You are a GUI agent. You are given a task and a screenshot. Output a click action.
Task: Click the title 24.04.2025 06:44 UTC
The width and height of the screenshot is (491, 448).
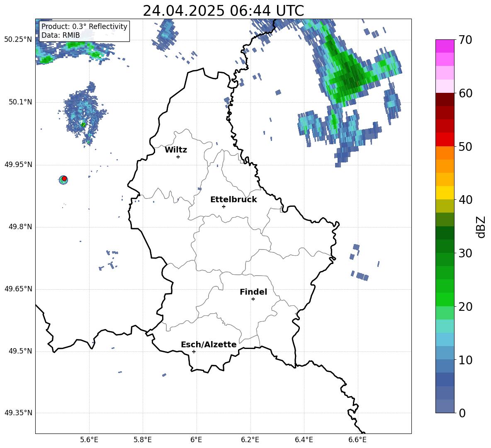point(223,11)
